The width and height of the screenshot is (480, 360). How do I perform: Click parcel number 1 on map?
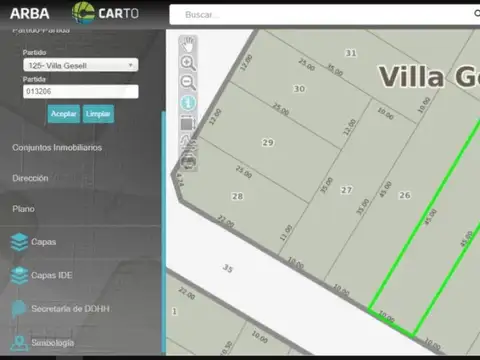[x=174, y=311]
